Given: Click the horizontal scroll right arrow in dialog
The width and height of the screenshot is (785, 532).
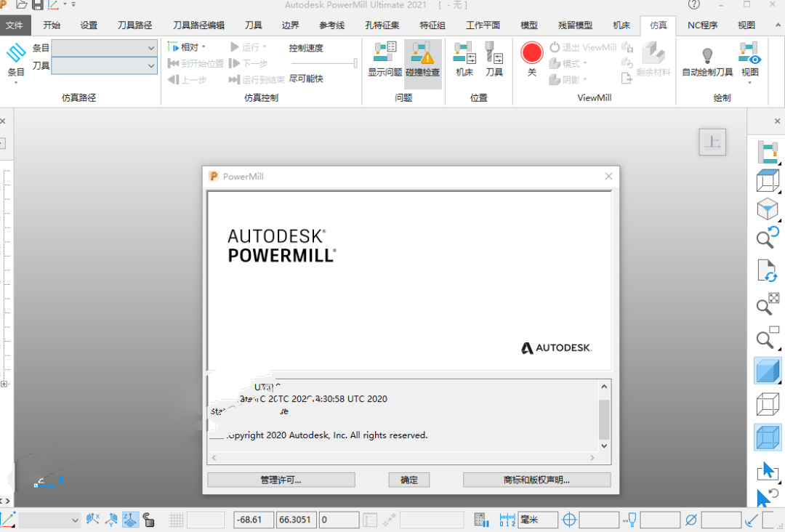Looking at the screenshot, I should 592,457.
